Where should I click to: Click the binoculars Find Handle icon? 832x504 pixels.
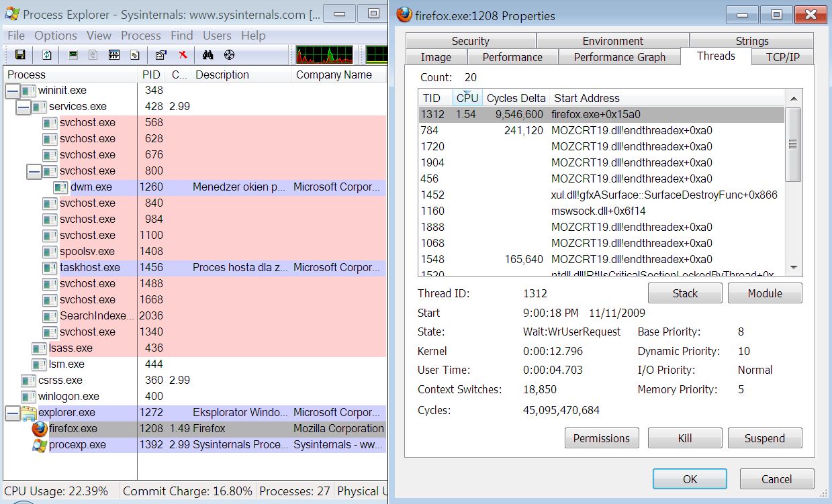[x=208, y=55]
